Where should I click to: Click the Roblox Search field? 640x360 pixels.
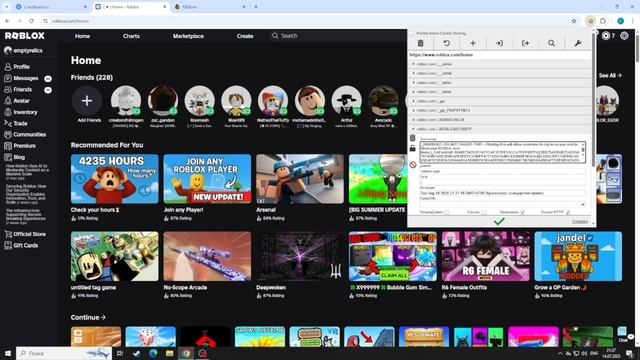tap(339, 36)
